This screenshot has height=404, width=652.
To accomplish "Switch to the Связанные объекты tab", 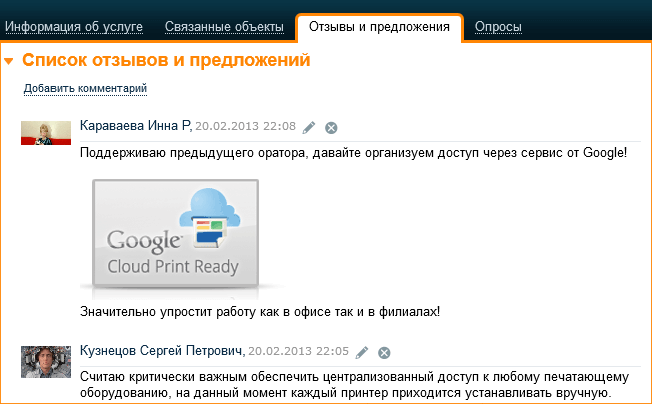I will [224, 27].
